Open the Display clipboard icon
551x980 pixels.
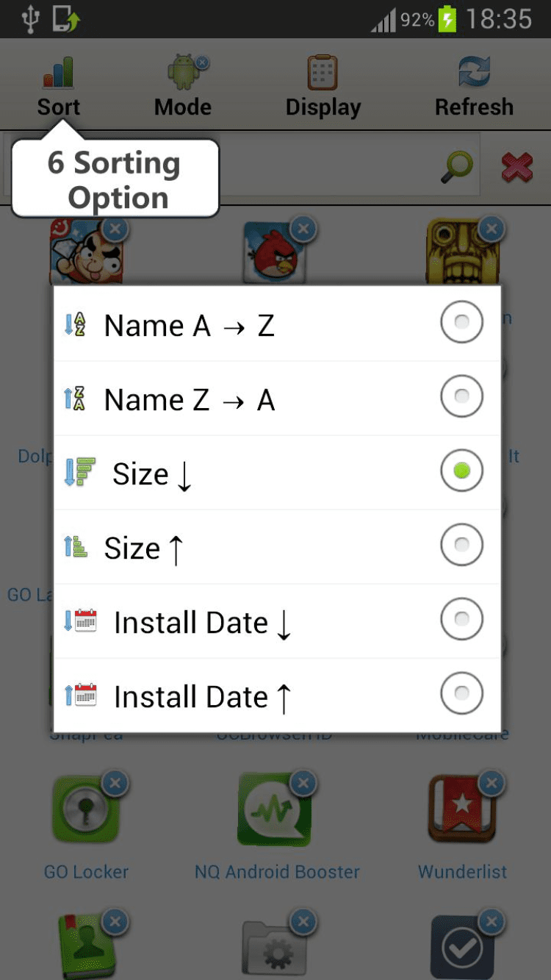coord(323,74)
